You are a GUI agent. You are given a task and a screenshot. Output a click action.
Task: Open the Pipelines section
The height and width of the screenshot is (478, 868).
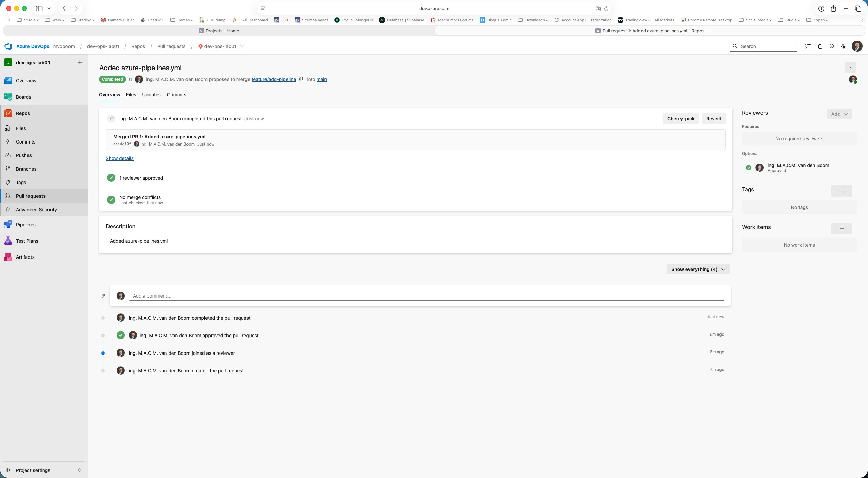(x=26, y=224)
